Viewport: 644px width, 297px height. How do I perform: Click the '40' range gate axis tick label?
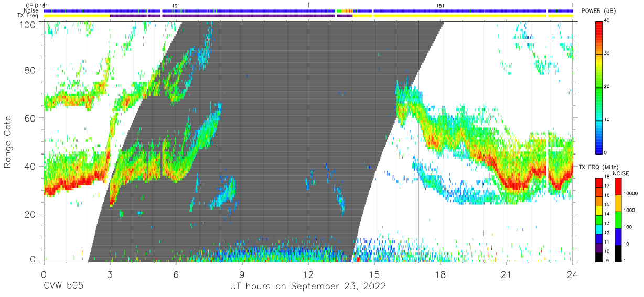pyautogui.click(x=30, y=166)
